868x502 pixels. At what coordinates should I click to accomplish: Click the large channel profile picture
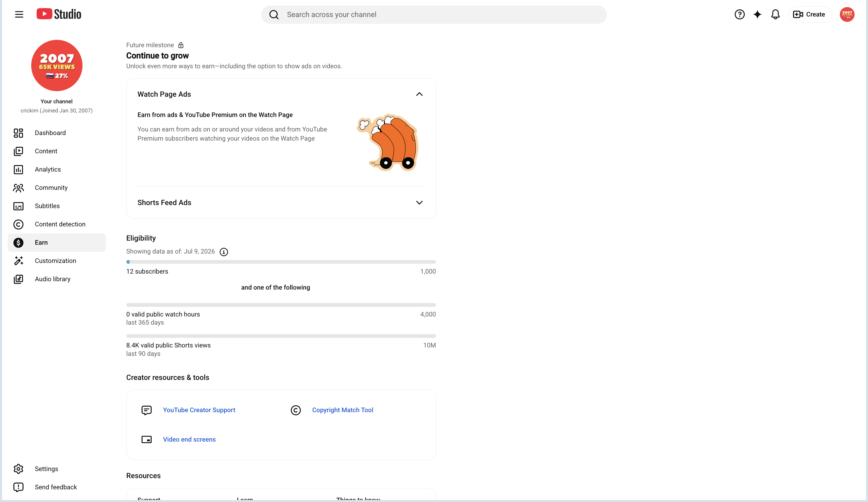point(57,65)
